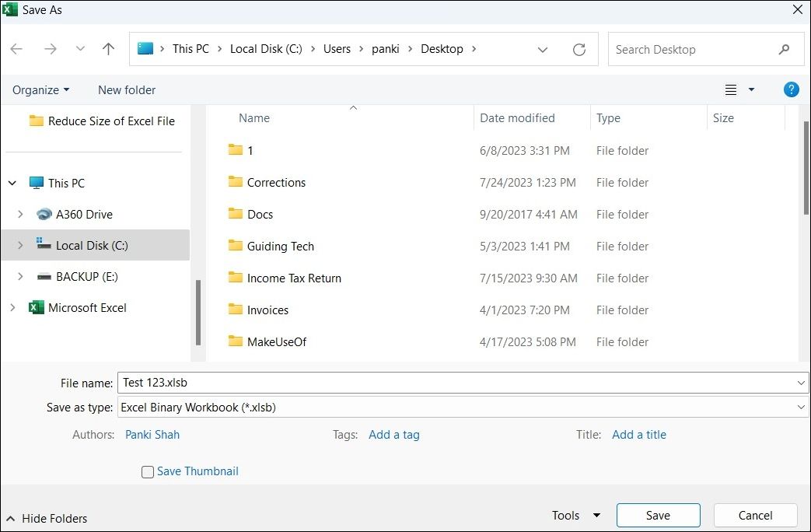Click the Add a tag link
The image size is (811, 532).
[x=393, y=435]
